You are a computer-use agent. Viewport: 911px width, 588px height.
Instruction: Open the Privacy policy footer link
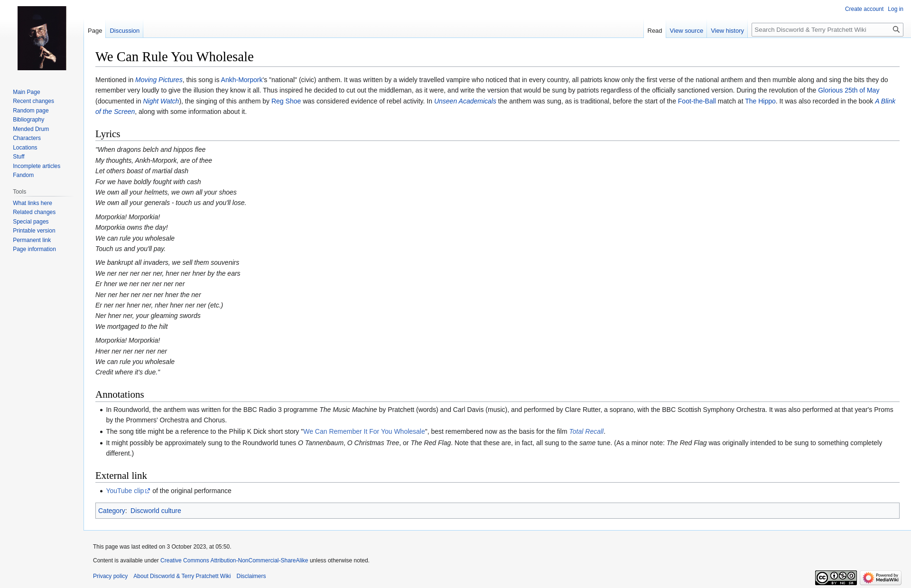110,576
